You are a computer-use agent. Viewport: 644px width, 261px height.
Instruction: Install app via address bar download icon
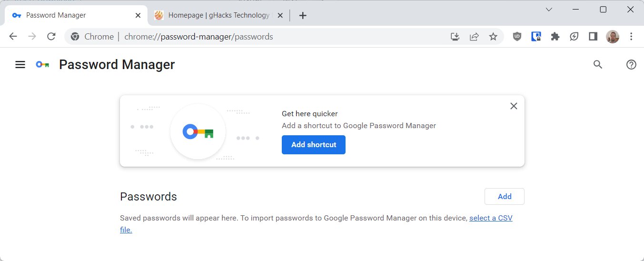[455, 37]
